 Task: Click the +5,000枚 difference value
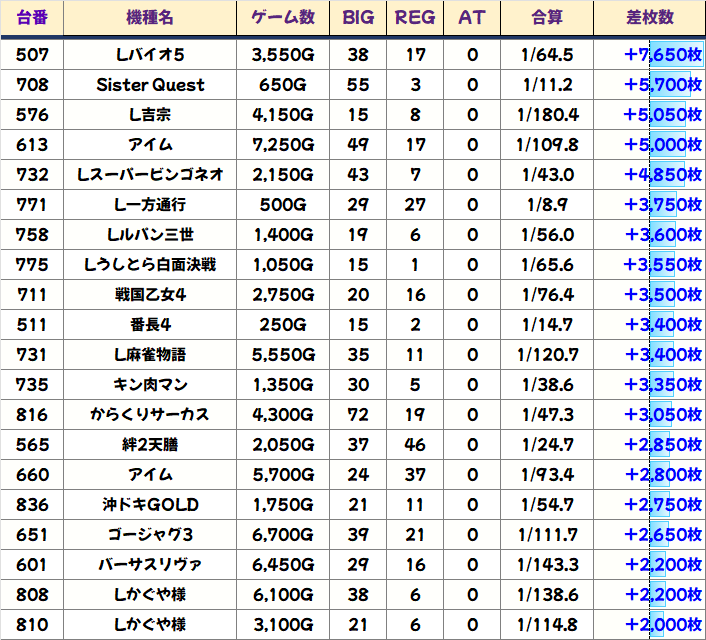663,145
